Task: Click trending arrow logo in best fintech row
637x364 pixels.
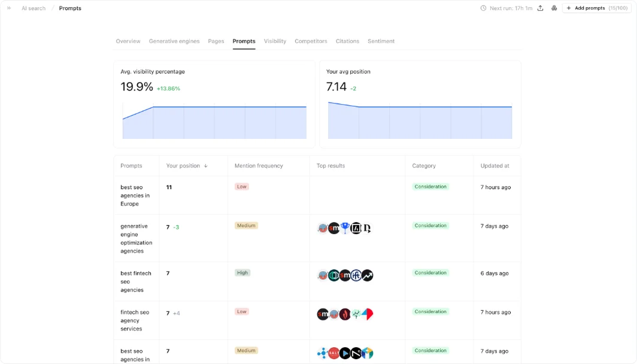Action: tap(367, 275)
